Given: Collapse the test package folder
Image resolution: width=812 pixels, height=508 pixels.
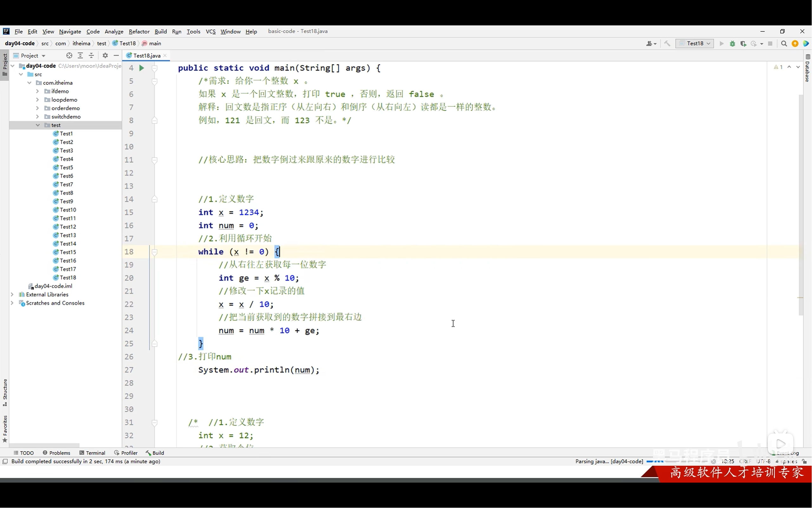Looking at the screenshot, I should tap(38, 125).
